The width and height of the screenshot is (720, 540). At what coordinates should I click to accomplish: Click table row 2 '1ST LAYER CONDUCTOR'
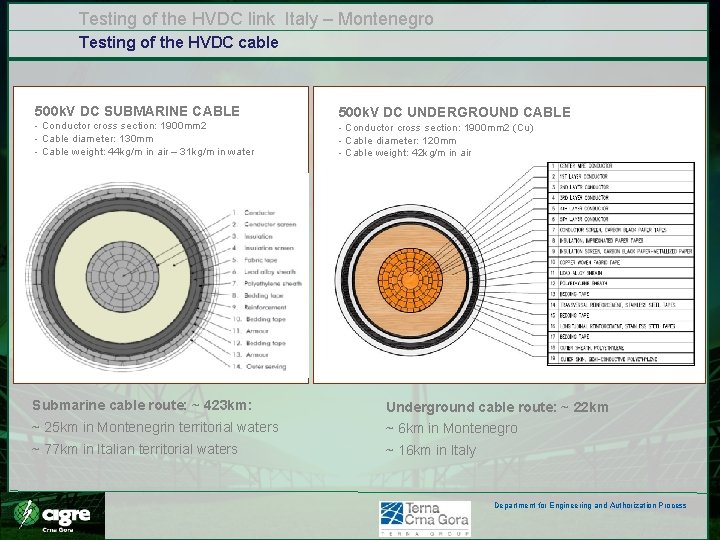[x=621, y=176]
